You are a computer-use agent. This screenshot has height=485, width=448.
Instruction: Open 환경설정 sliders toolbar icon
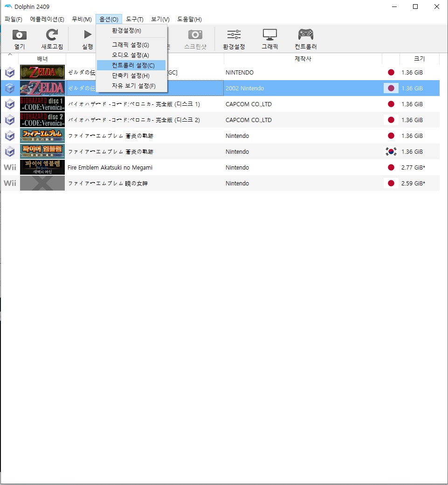coord(234,34)
